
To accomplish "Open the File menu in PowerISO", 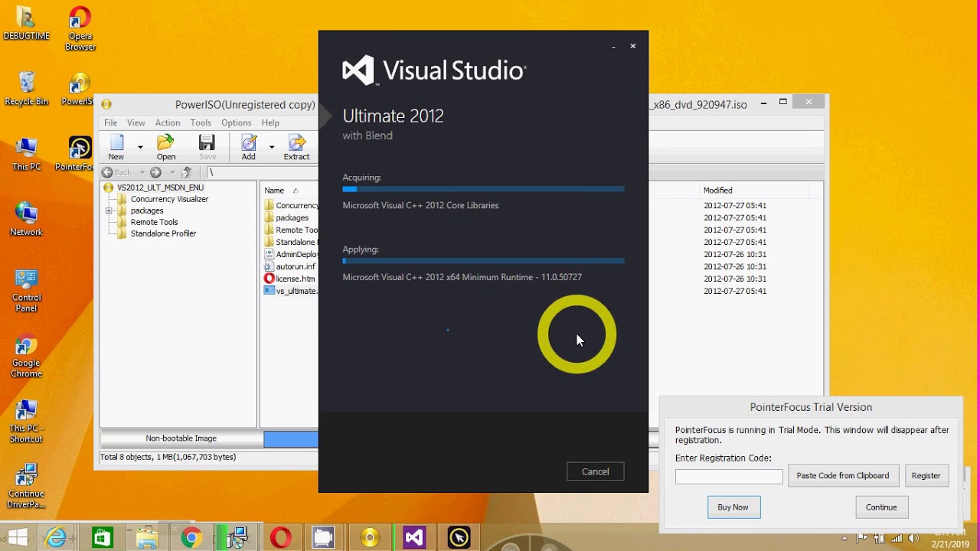I will click(111, 122).
